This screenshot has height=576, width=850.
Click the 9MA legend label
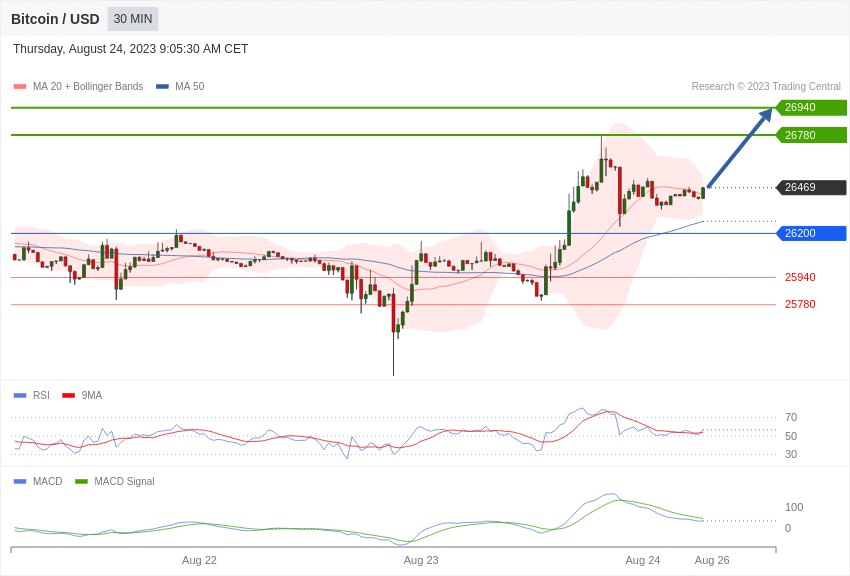[x=92, y=396]
